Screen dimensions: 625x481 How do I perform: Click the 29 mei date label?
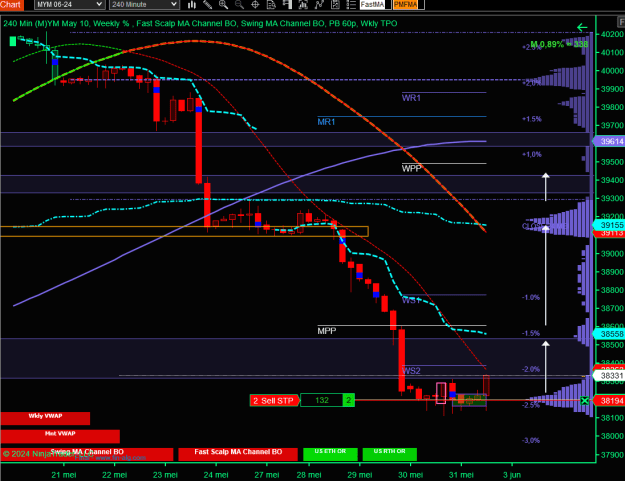click(360, 475)
